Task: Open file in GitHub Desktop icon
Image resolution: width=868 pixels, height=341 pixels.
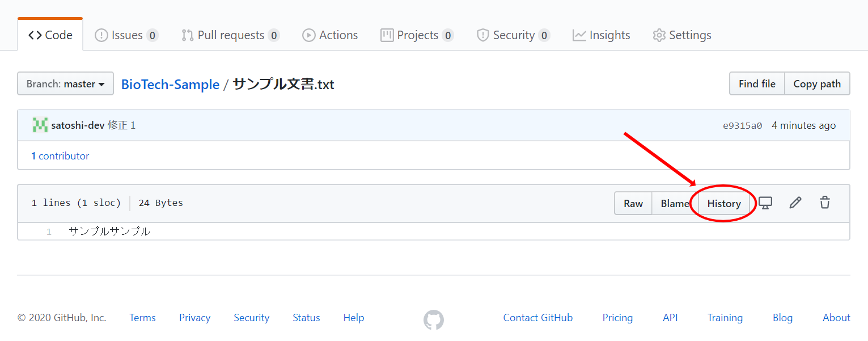Action: (x=765, y=203)
